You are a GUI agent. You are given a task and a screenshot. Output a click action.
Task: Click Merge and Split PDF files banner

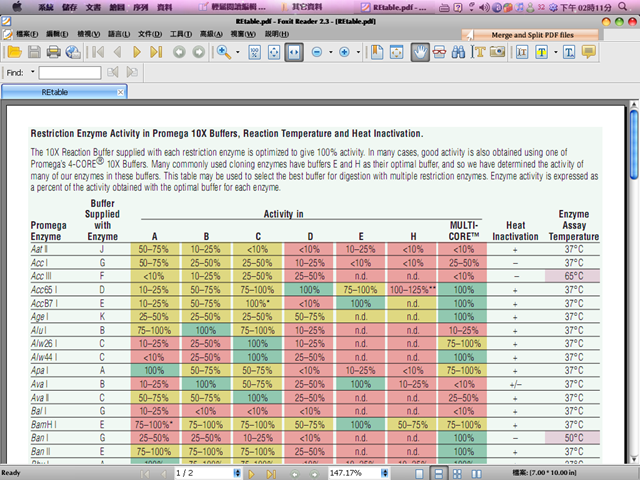tap(530, 35)
